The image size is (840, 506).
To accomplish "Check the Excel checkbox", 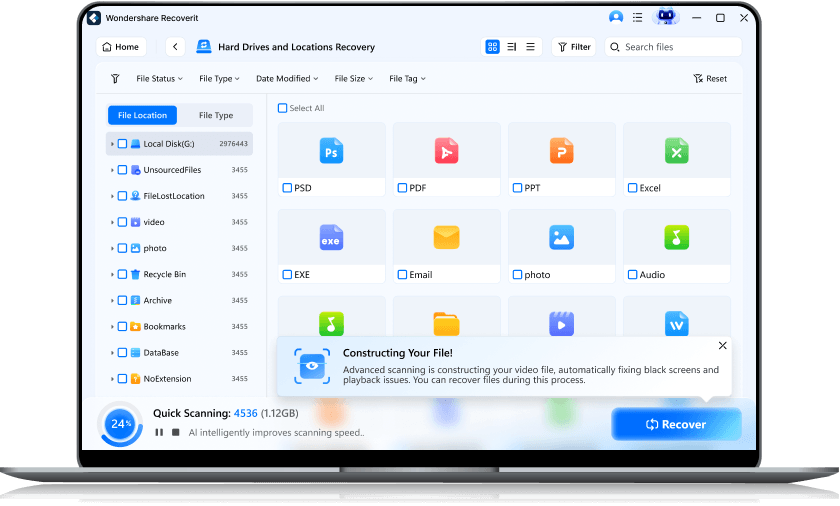I will (x=633, y=188).
